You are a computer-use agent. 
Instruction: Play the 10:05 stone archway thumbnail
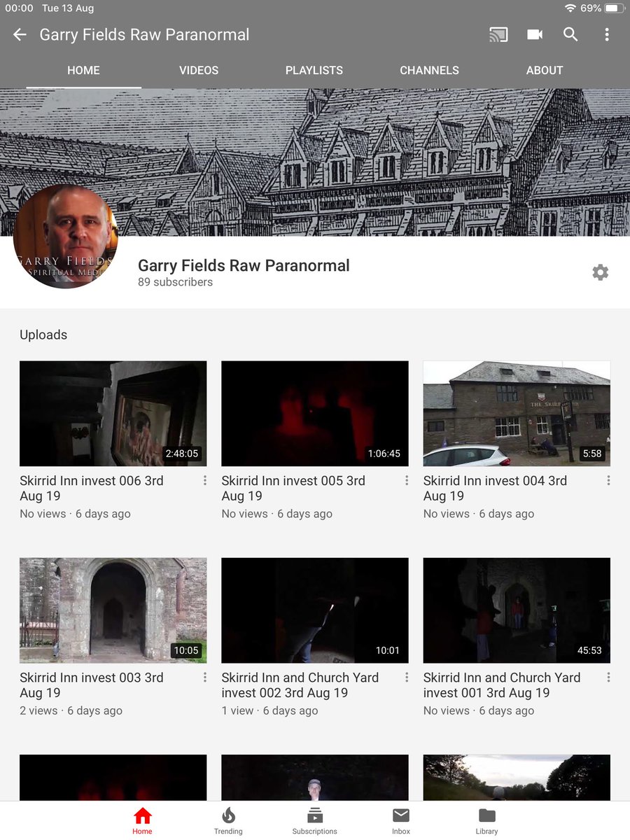tap(113, 610)
